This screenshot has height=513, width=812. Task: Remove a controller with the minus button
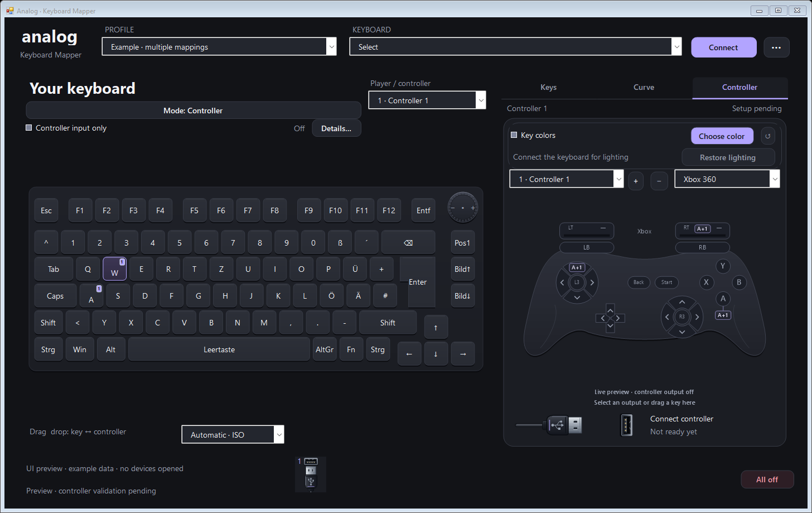pos(659,181)
